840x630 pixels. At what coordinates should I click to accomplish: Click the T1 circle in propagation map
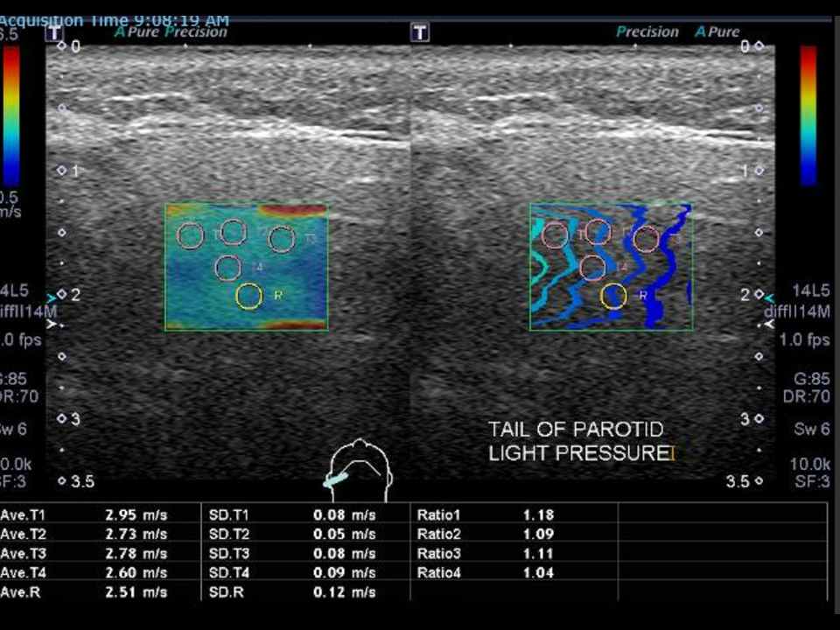pos(555,235)
